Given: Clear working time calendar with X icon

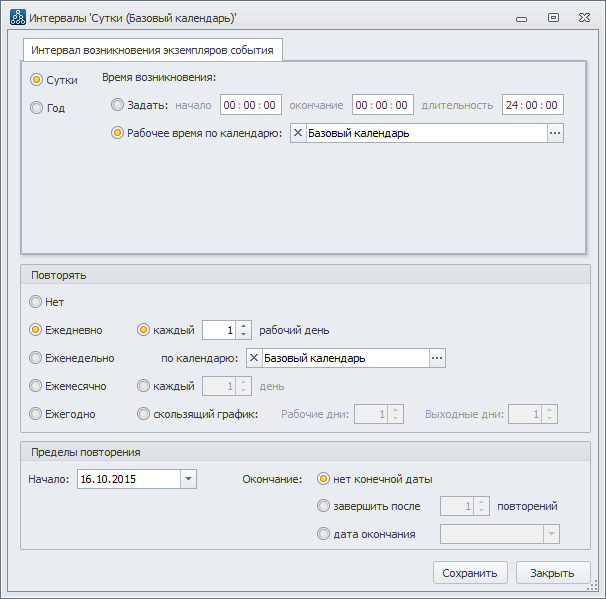Looking at the screenshot, I should tap(299, 133).
